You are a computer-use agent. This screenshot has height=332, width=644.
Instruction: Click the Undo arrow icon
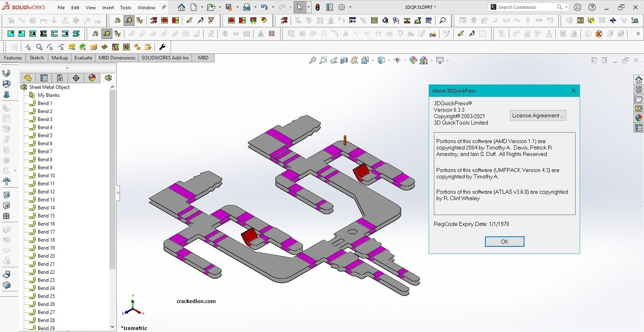click(264, 7)
